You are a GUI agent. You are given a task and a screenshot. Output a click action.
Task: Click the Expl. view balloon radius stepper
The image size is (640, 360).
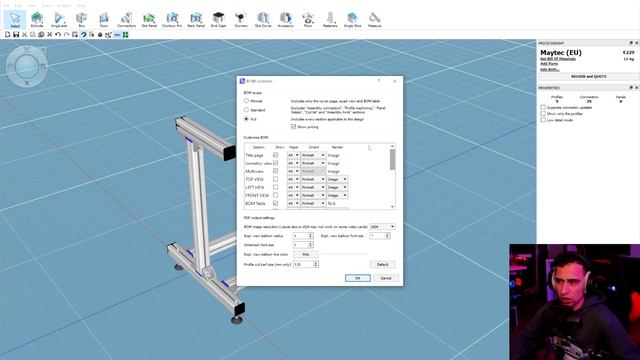[310, 236]
